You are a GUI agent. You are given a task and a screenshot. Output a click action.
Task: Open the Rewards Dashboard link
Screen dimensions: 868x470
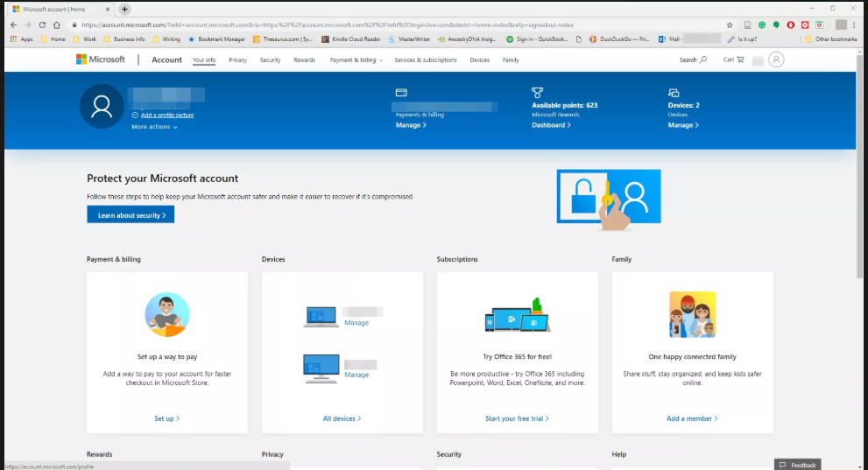(551, 125)
